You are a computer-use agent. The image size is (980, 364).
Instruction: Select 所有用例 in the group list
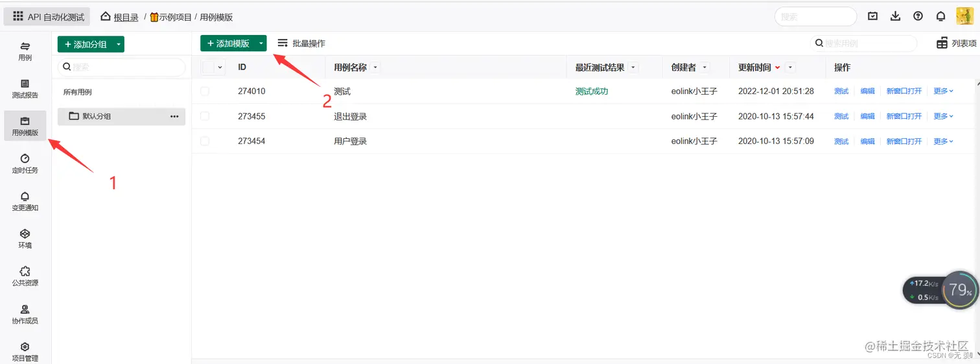[x=78, y=92]
